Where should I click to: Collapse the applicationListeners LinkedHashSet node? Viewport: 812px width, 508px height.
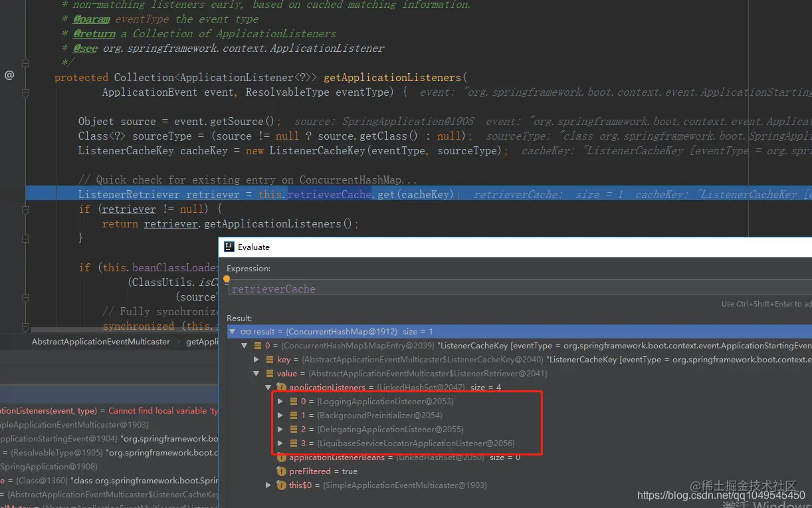(x=268, y=387)
